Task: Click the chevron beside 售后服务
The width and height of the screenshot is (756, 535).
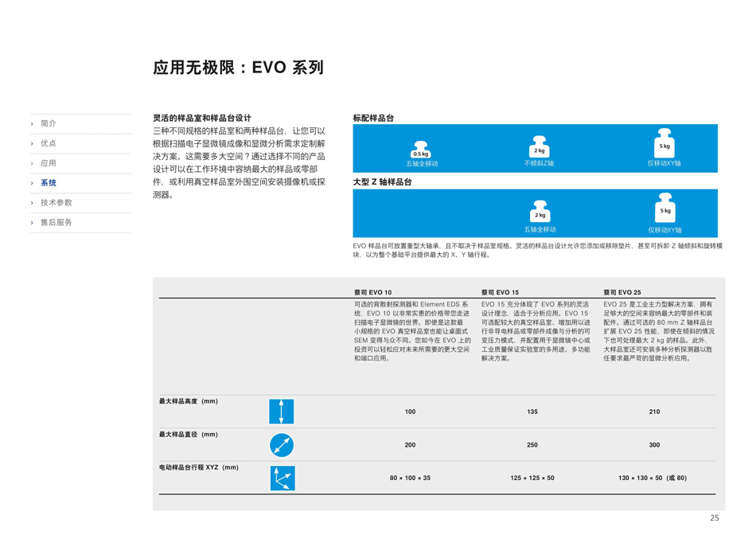Action: click(x=32, y=223)
